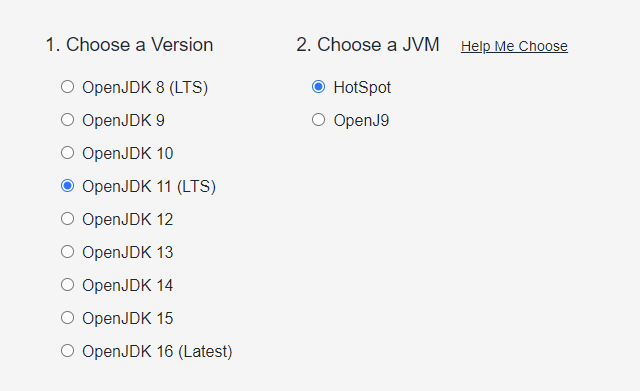
Task: Click the 'OpenJDK 15' label text
Action: [x=128, y=319]
